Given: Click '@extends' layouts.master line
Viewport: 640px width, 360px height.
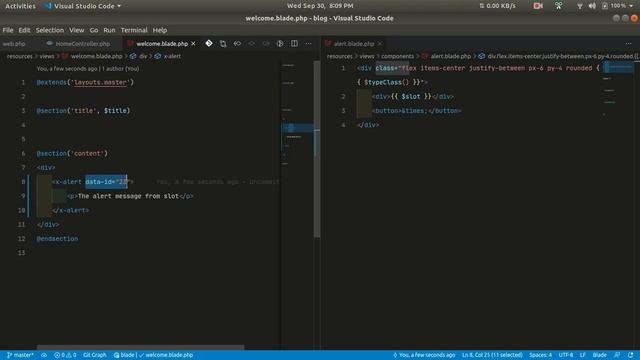Looking at the screenshot, I should pyautogui.click(x=85, y=82).
